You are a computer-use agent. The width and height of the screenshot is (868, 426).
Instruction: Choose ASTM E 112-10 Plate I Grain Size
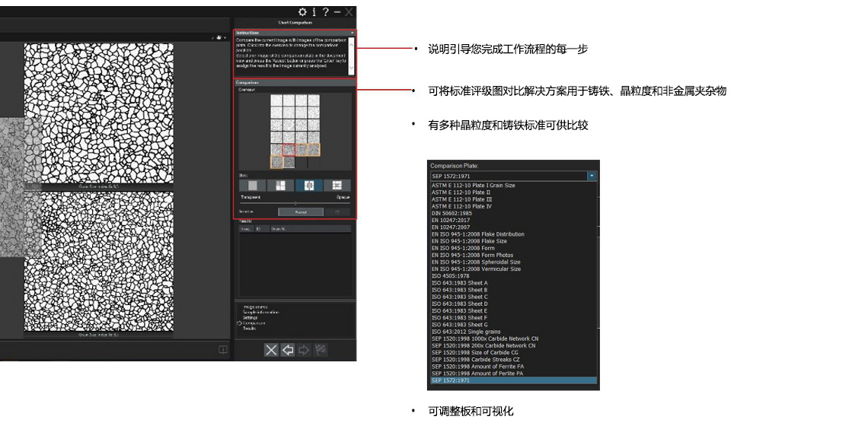(474, 186)
